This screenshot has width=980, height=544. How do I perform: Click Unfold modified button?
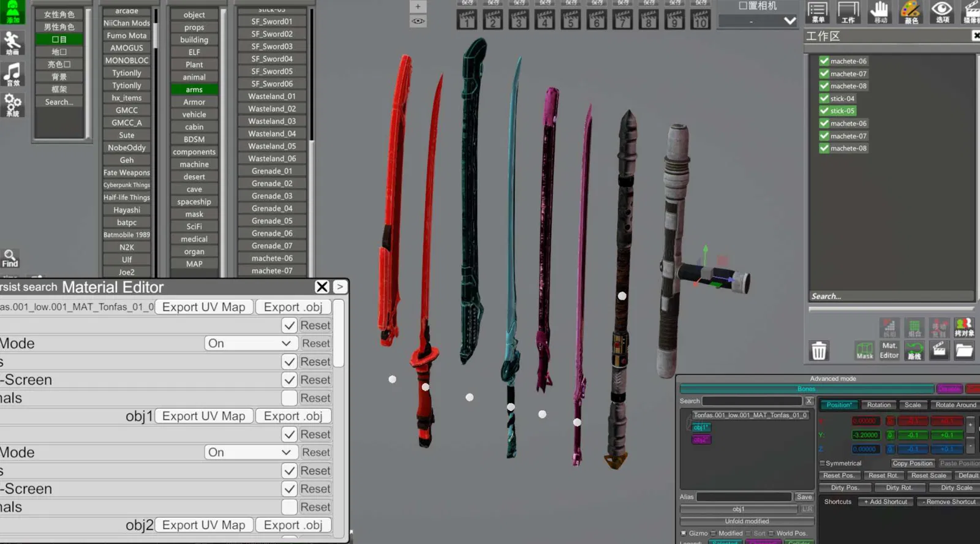tap(747, 521)
